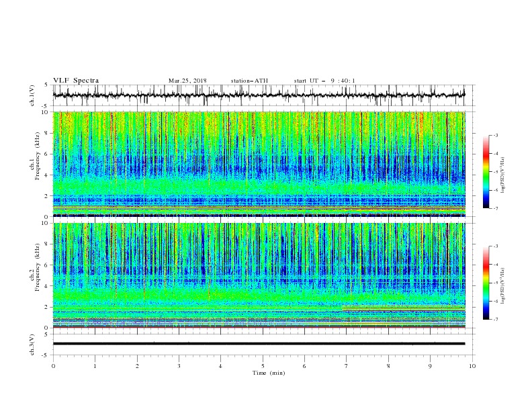Click the date 'Mar.25, 2018'
This screenshot has height=411, width=532.
187,81
